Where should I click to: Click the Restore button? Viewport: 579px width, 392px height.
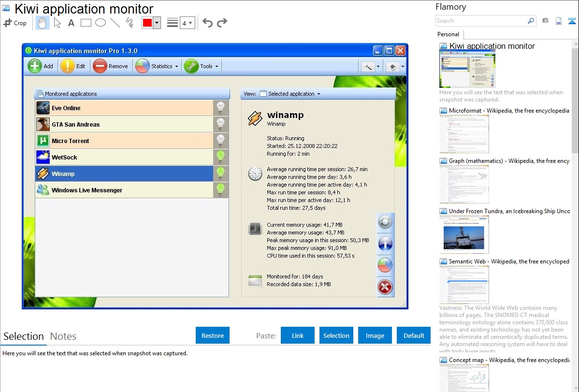(213, 335)
